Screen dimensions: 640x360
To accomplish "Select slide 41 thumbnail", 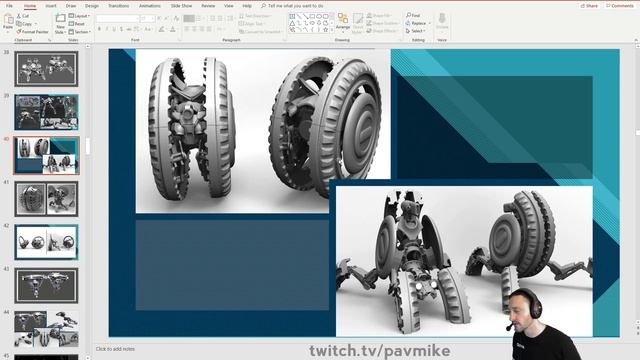I will [46, 199].
